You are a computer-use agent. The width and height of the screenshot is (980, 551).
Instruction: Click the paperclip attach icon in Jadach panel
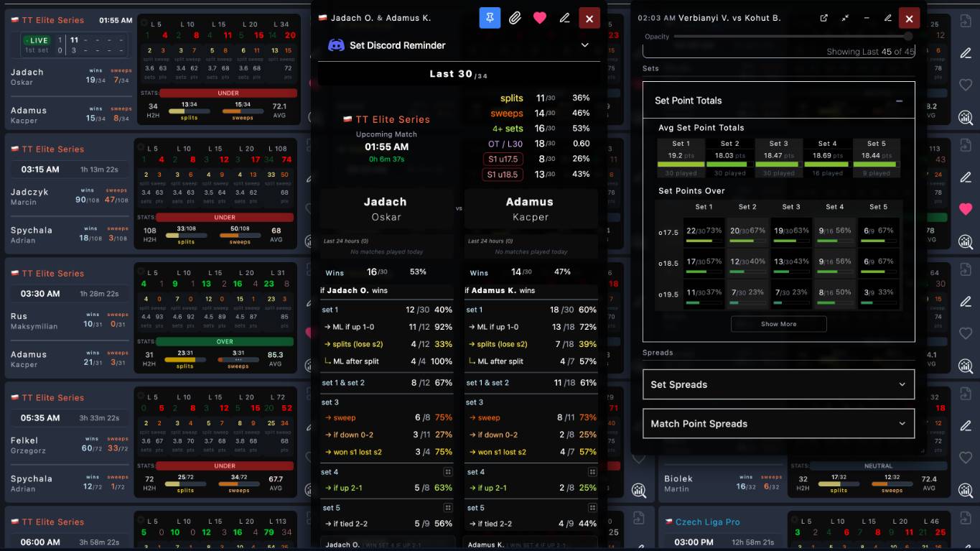point(515,18)
